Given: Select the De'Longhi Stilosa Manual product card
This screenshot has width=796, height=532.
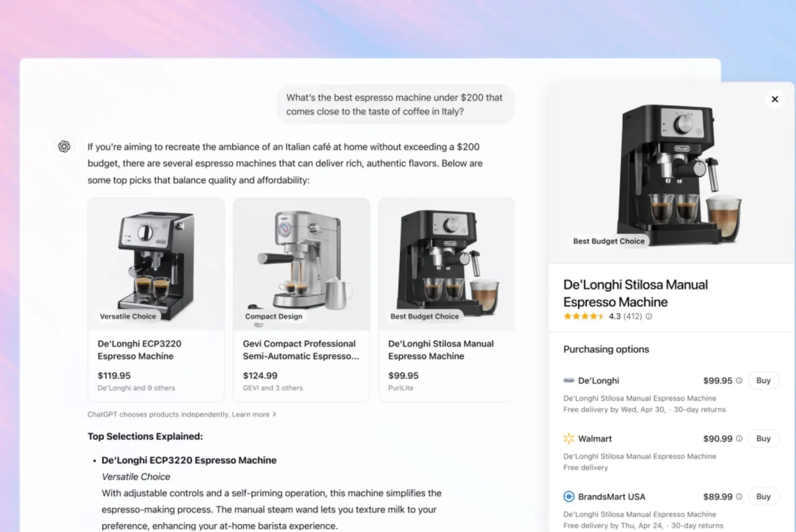Looking at the screenshot, I should pyautogui.click(x=446, y=299).
